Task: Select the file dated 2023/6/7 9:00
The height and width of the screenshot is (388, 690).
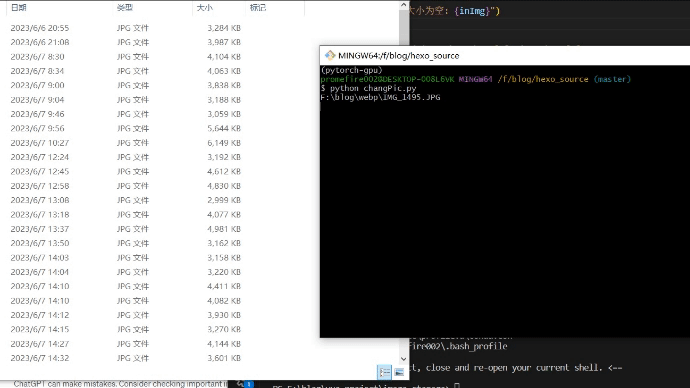Action: [x=37, y=85]
